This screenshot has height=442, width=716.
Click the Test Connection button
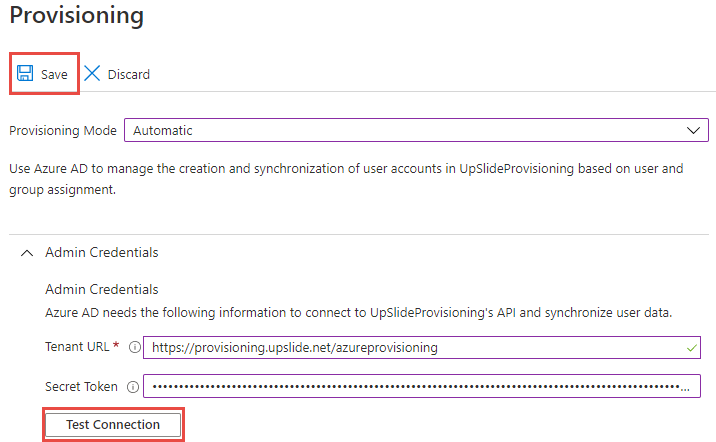point(113,425)
